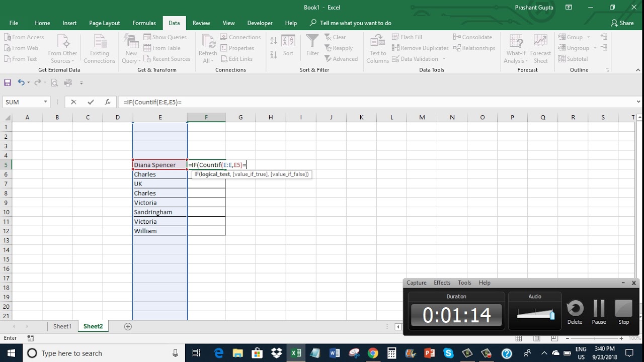Add a new sheet with plus button
The height and width of the screenshot is (362, 644).
click(128, 326)
